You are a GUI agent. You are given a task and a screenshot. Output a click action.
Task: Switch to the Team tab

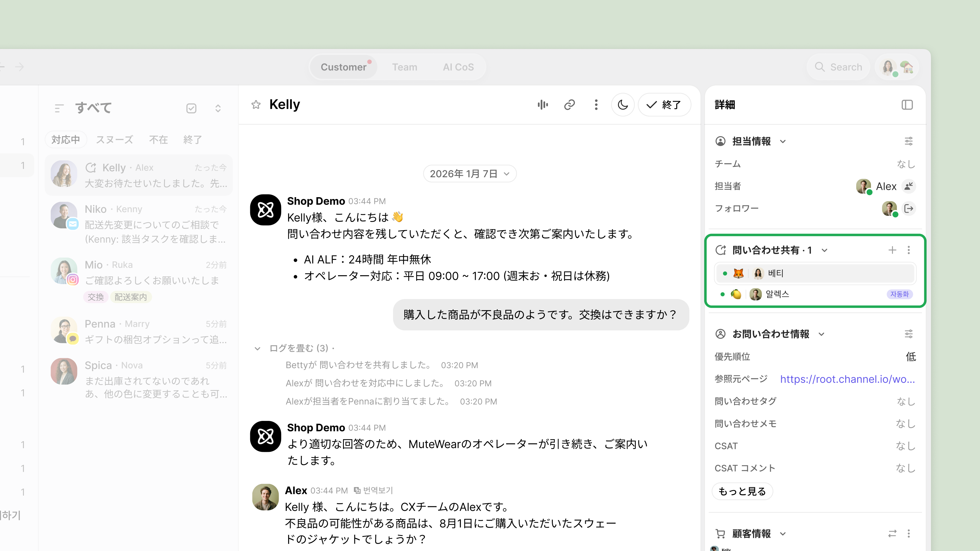pyautogui.click(x=404, y=67)
